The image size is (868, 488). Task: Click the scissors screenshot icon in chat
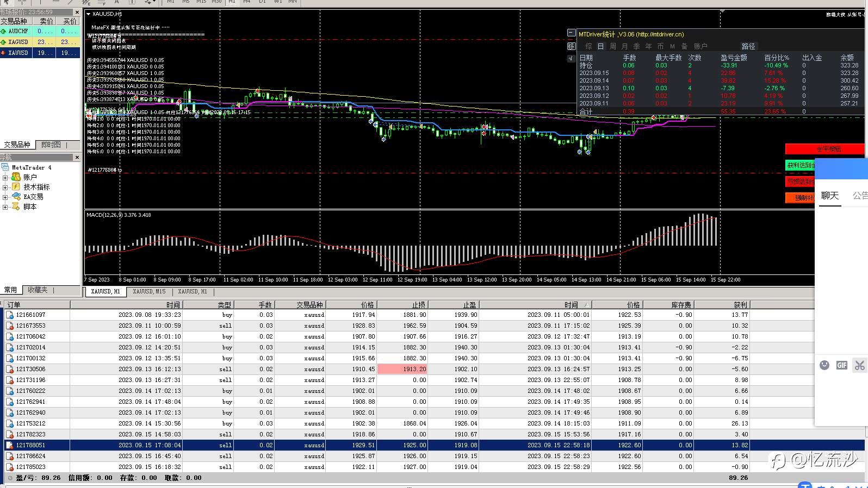point(859,365)
